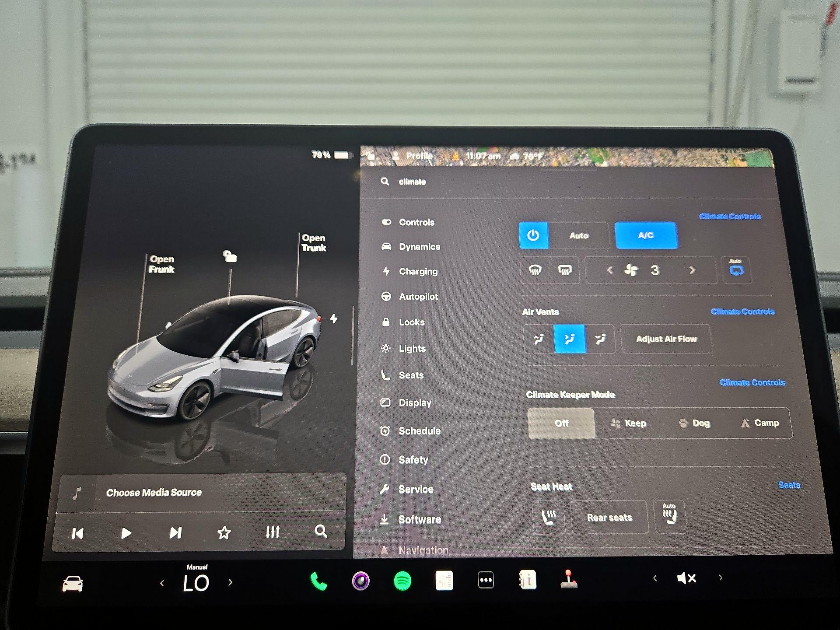Image resolution: width=840 pixels, height=630 pixels.
Task: Lower volume with left chevron
Action: point(655,578)
